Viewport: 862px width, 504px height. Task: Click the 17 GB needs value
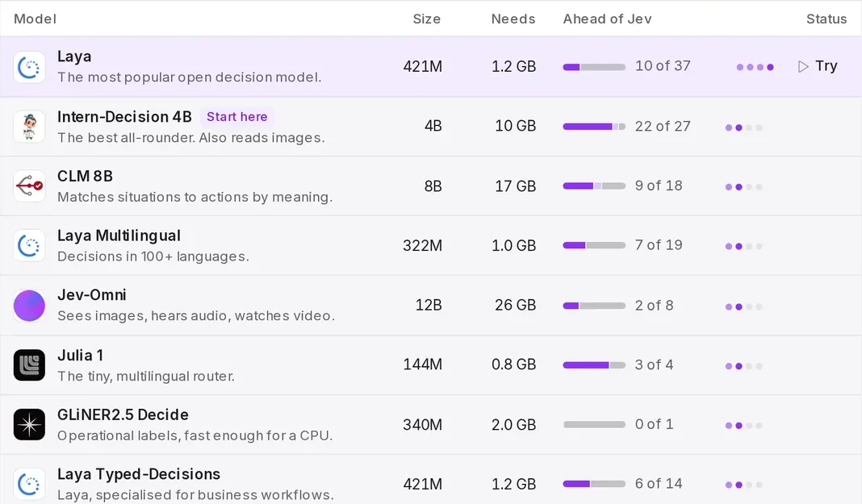[x=515, y=186]
